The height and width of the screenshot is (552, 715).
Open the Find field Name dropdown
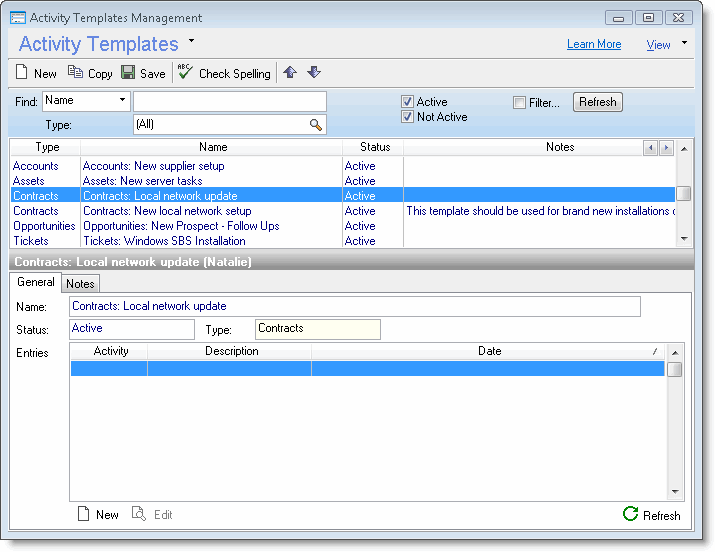(x=122, y=101)
